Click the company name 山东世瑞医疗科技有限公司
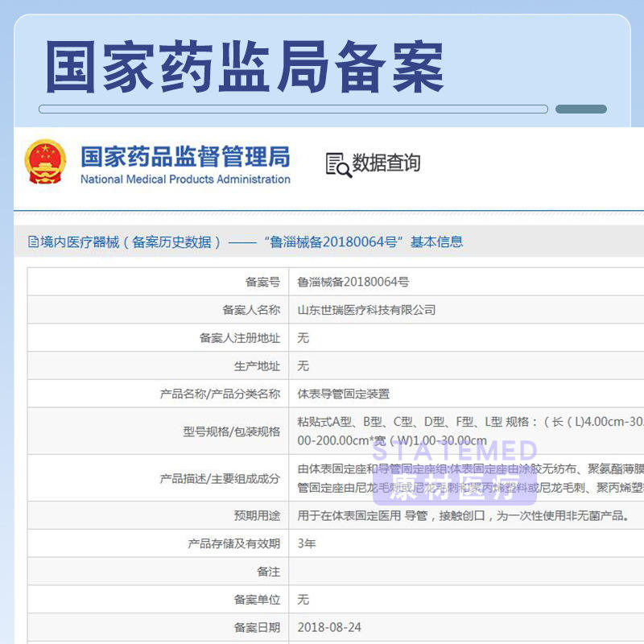This screenshot has height=644, width=644. tap(366, 310)
